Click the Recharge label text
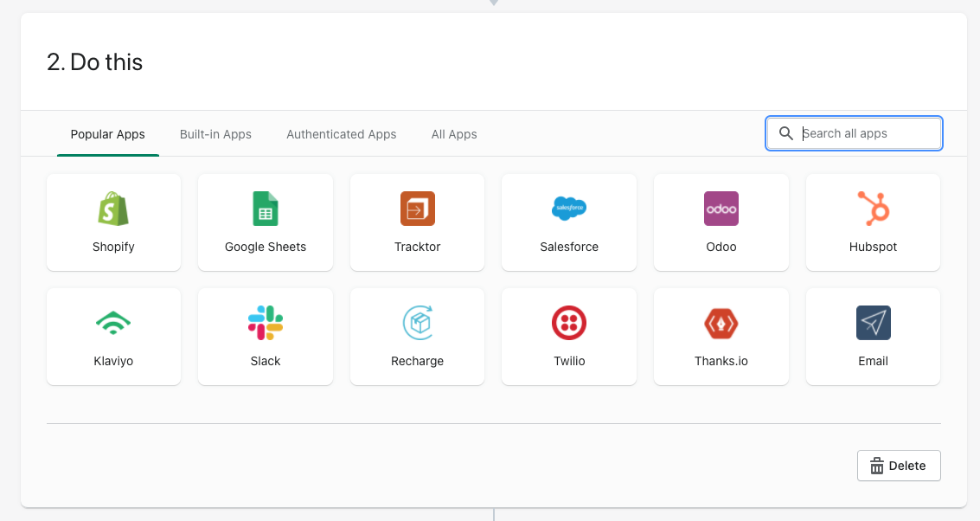Screen dimensions: 980x521 [x=418, y=361]
